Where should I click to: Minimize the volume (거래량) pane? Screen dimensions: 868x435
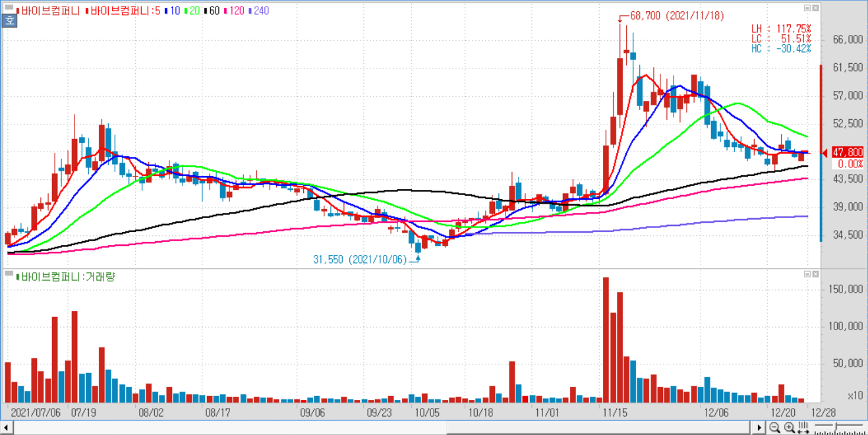coord(807,273)
